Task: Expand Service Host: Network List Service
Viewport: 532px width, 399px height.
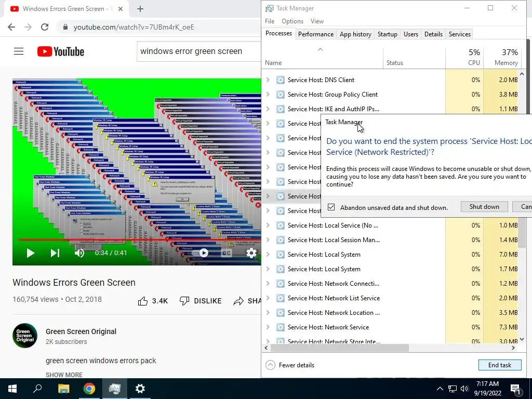Action: (268, 298)
